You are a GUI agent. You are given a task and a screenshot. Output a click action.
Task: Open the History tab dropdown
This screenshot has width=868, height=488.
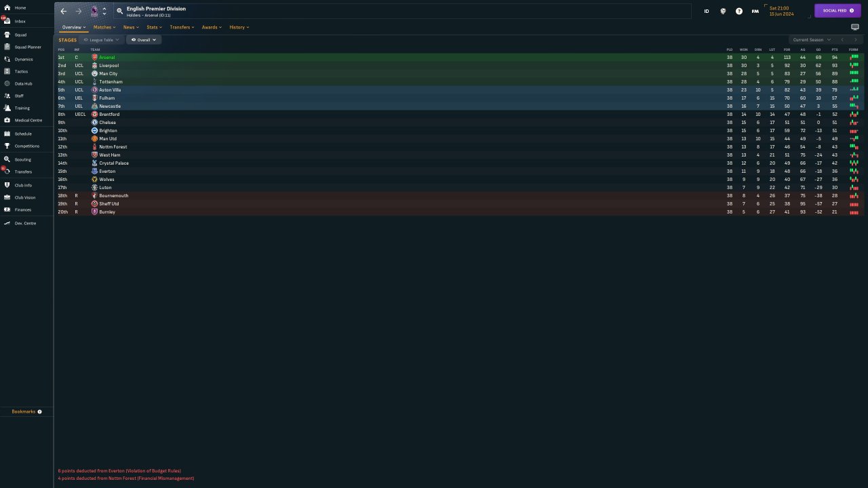[x=239, y=28]
